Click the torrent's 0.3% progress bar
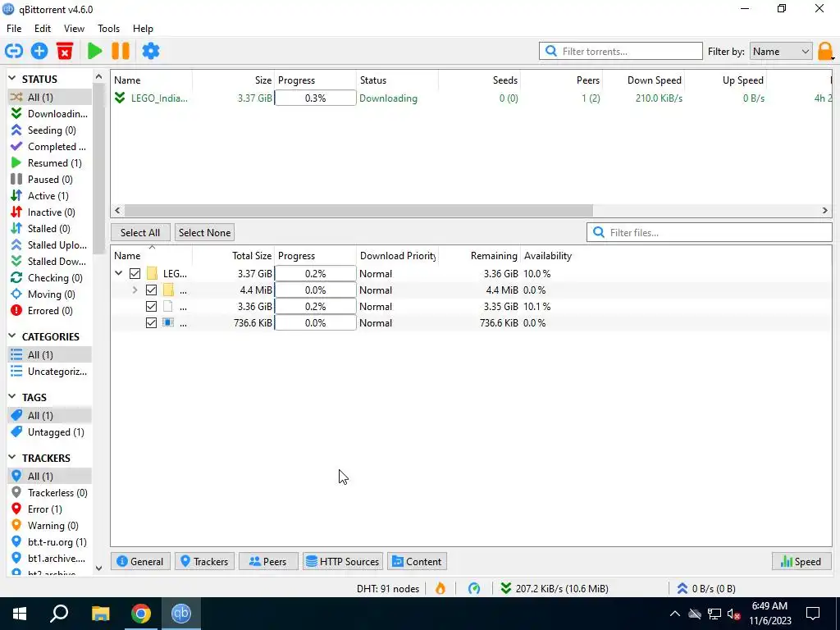 [x=315, y=98]
